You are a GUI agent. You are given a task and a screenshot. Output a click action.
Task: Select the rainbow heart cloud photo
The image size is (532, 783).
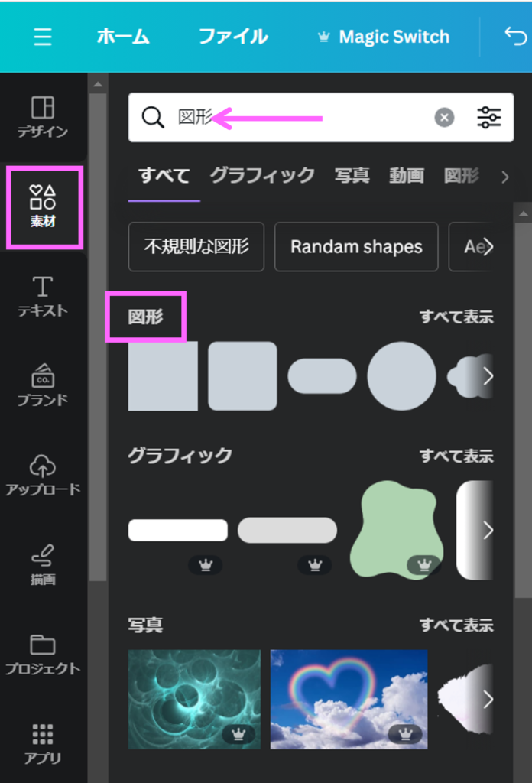click(x=349, y=699)
